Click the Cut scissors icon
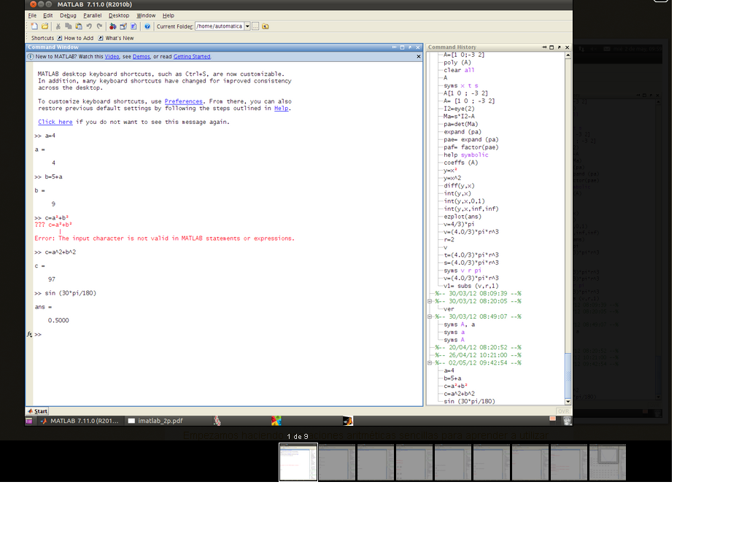This screenshot has height=560, width=747. click(x=58, y=26)
